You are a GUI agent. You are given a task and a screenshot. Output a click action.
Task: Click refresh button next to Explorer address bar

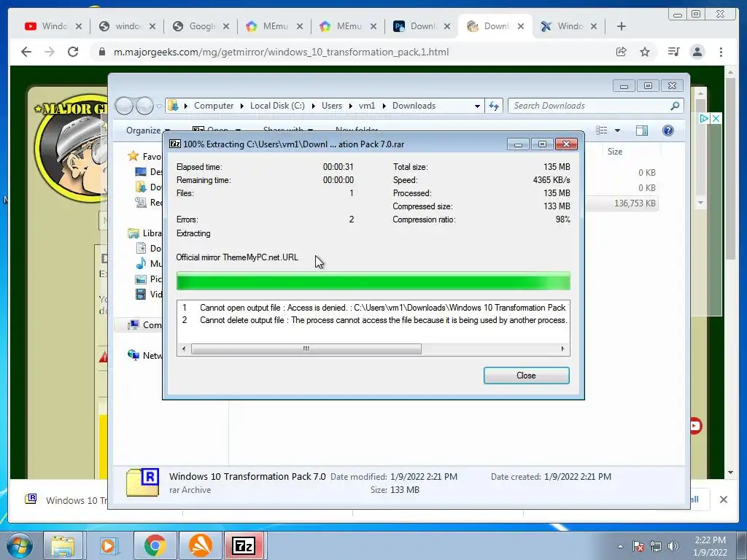pos(494,106)
